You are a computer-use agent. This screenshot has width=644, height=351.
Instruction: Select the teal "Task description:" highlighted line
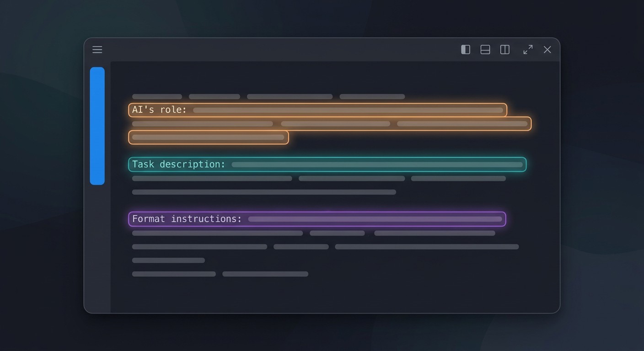click(327, 165)
